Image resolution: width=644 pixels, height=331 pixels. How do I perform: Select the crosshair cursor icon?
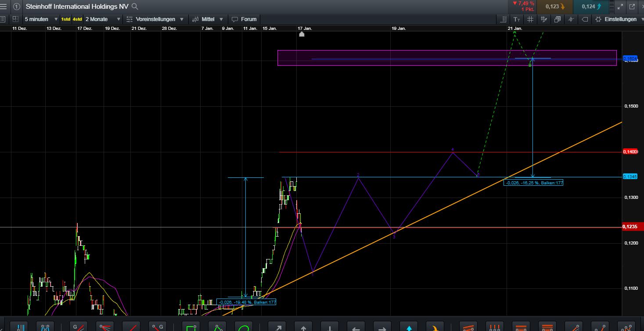point(571,19)
